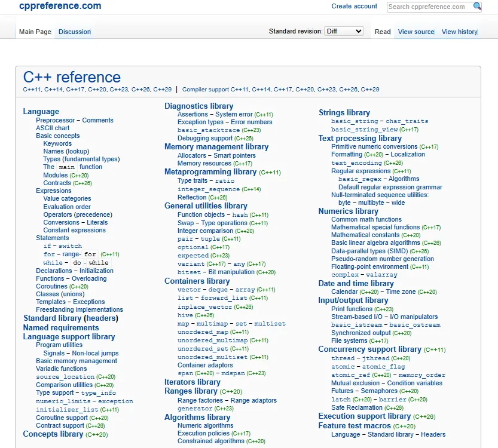Click the search magnifier icon
Screen dimensions: 498x448
tap(477, 6)
